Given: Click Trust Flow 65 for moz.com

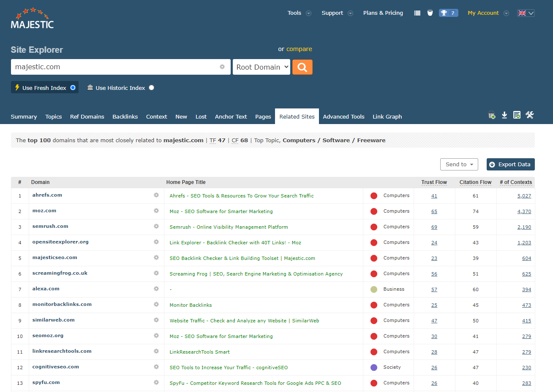Looking at the screenshot, I should tap(434, 211).
